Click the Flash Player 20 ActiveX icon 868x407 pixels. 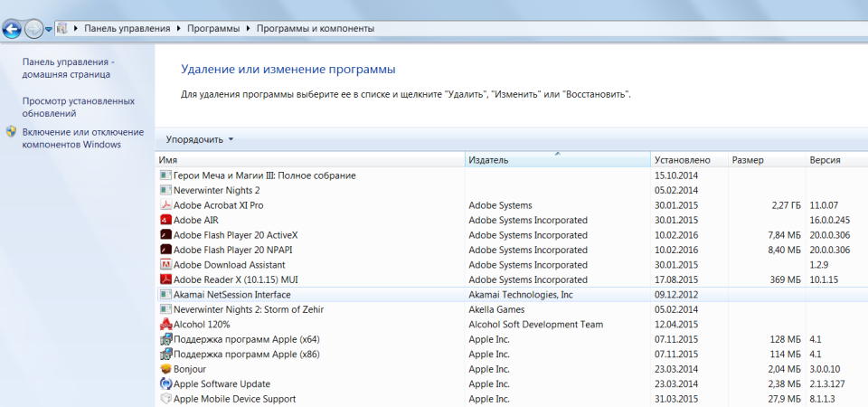click(x=165, y=235)
